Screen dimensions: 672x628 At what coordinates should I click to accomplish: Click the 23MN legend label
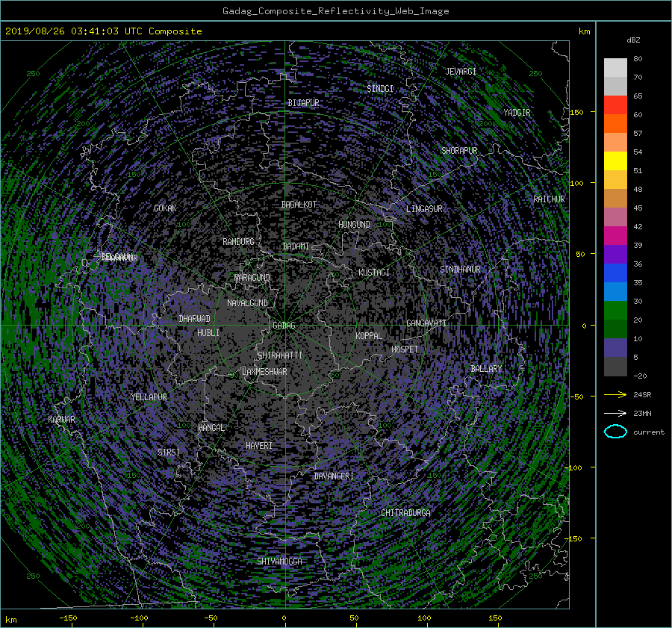click(642, 414)
